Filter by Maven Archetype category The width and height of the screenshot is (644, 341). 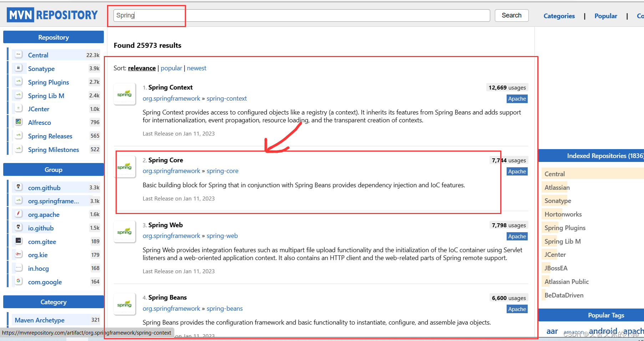coord(40,320)
